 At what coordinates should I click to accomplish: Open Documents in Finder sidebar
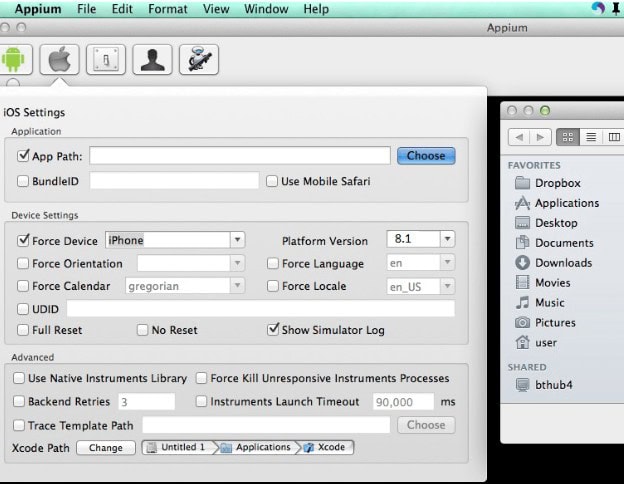click(x=554, y=243)
